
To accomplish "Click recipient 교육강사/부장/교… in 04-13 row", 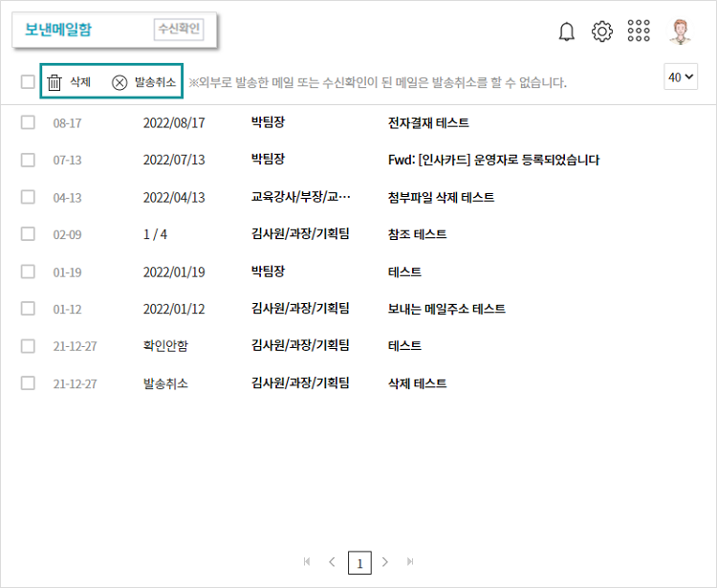I will point(301,197).
